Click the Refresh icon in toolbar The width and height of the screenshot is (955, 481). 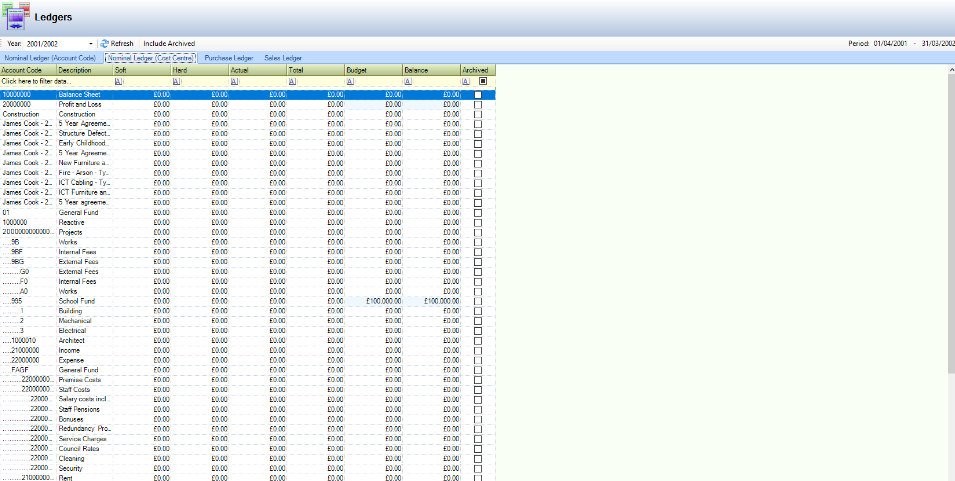pos(104,44)
